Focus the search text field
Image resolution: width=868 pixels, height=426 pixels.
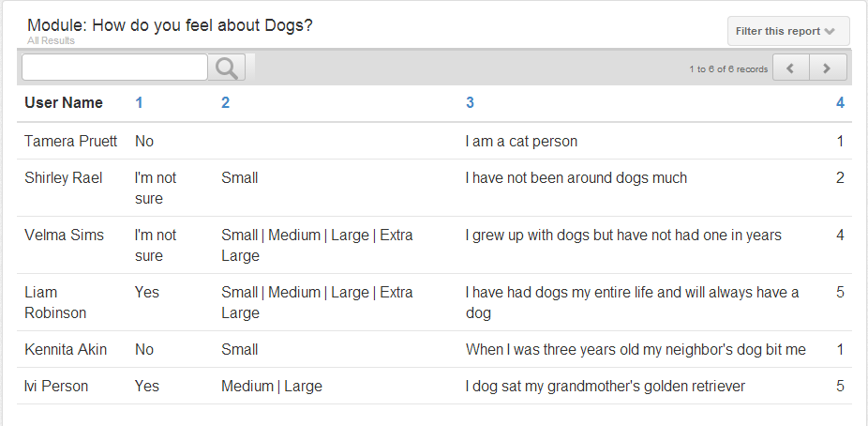point(114,68)
